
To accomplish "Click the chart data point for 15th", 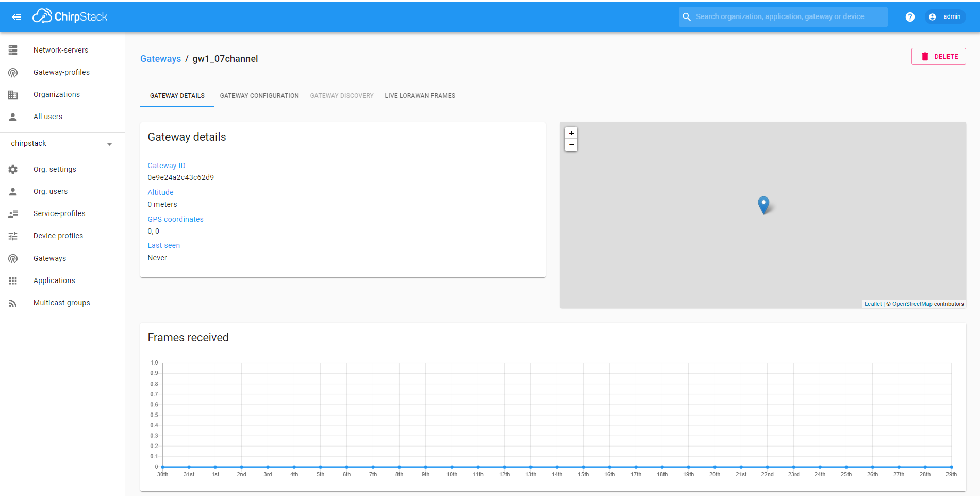I will click(583, 467).
